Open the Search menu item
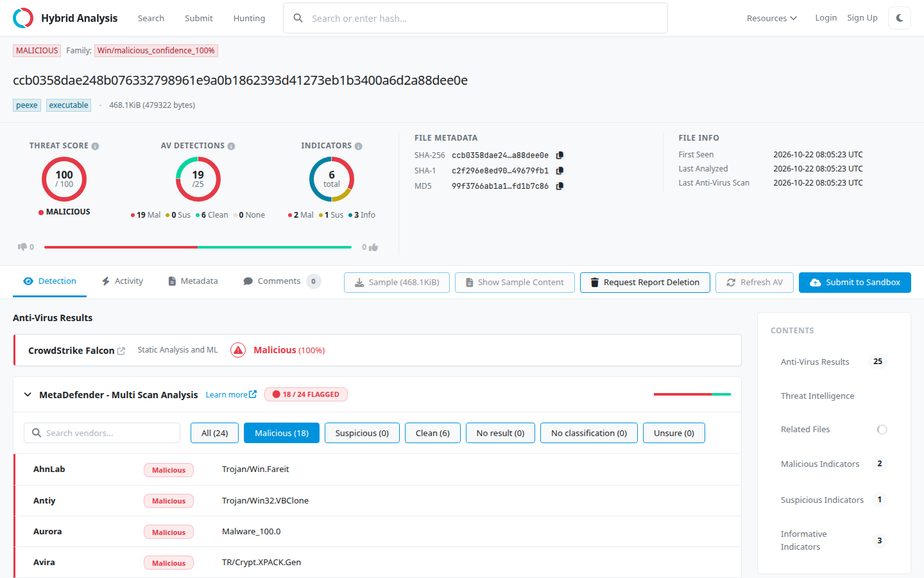 151,18
